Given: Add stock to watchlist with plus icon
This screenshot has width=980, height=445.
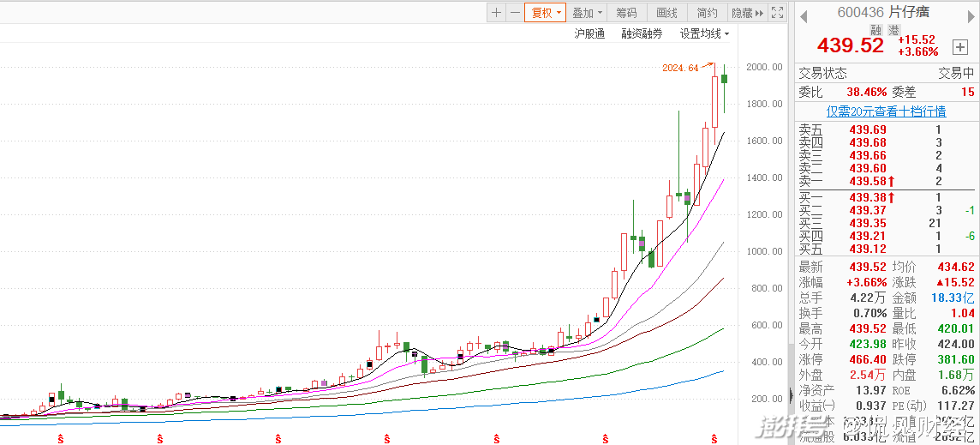Looking at the screenshot, I should [x=959, y=47].
